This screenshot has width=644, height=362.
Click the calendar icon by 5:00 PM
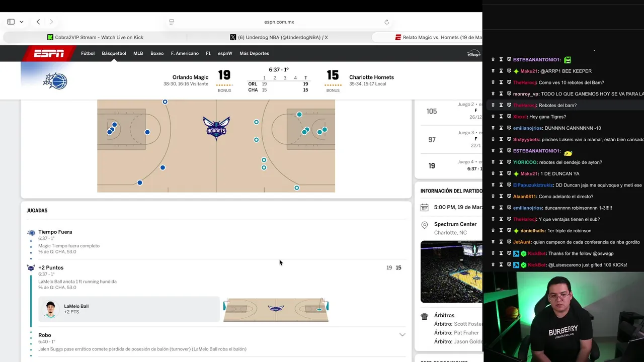(x=424, y=207)
